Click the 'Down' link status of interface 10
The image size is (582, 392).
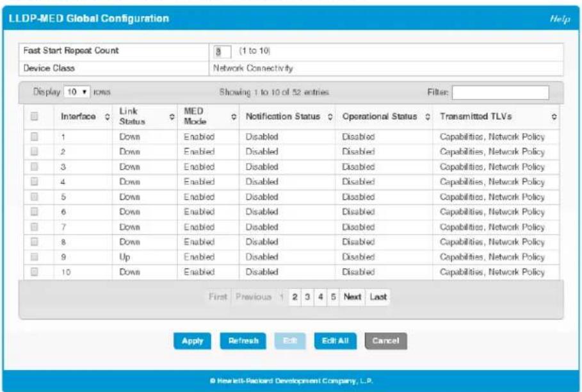129,272
